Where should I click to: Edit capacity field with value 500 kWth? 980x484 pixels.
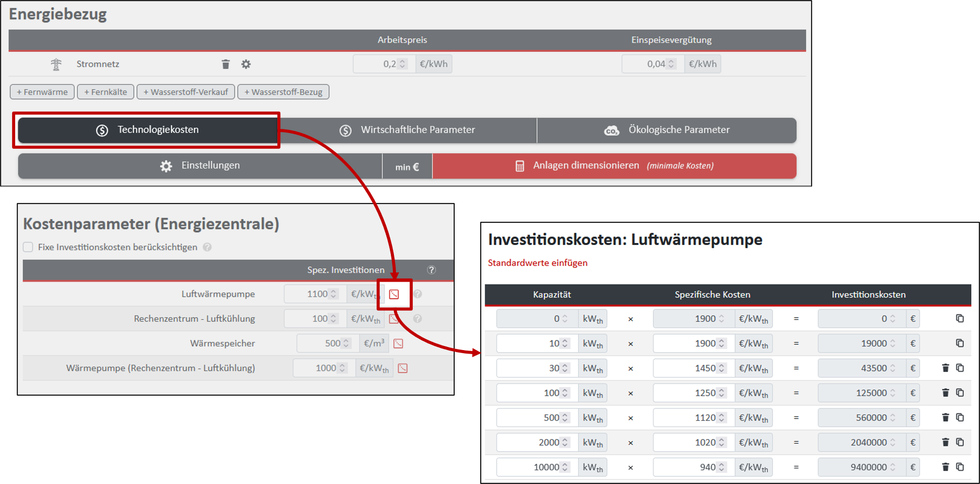[x=537, y=418]
